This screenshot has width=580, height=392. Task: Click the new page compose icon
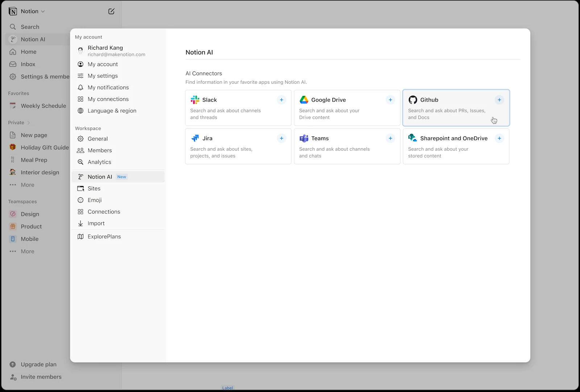click(111, 11)
